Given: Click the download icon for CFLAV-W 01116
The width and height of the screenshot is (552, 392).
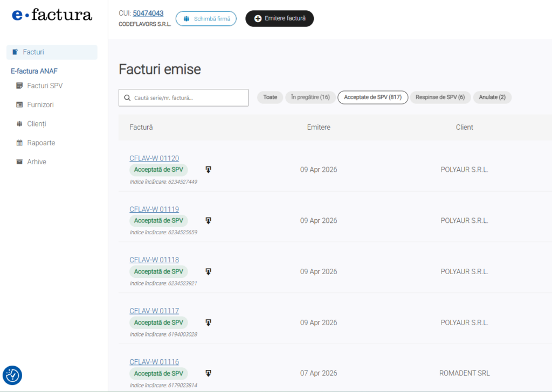Looking at the screenshot, I should click(x=208, y=373).
